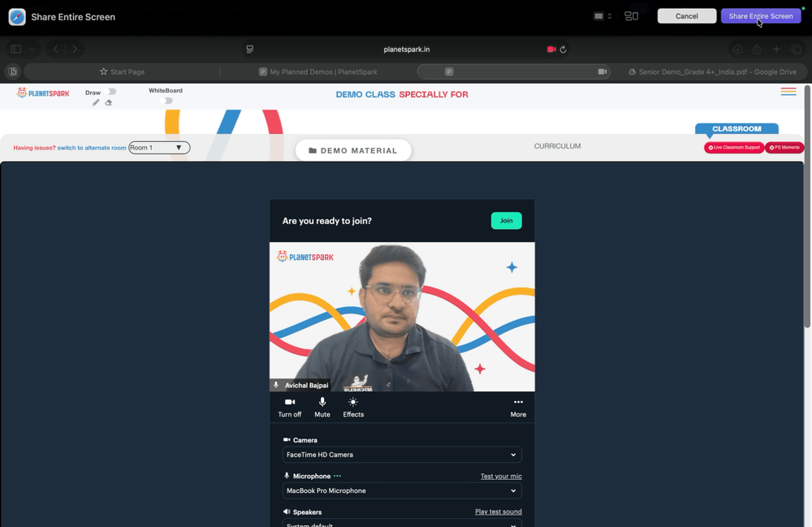Viewport: 812px width, 527px height.
Task: Open the FaceTime HD Camera dropdown
Action: click(x=402, y=455)
